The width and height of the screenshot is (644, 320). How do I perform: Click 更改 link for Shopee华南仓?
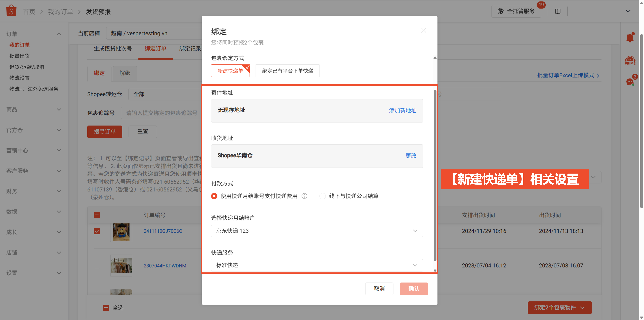(411, 156)
